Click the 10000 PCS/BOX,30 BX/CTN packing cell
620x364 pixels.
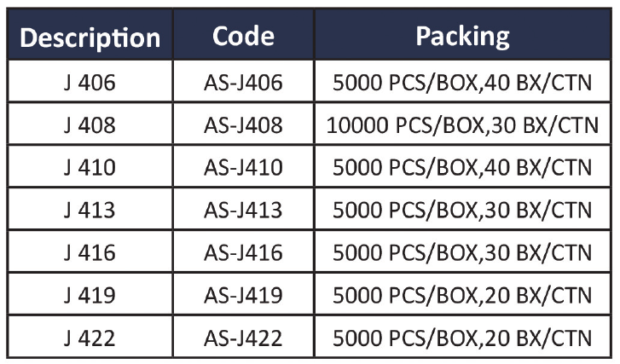(462, 124)
